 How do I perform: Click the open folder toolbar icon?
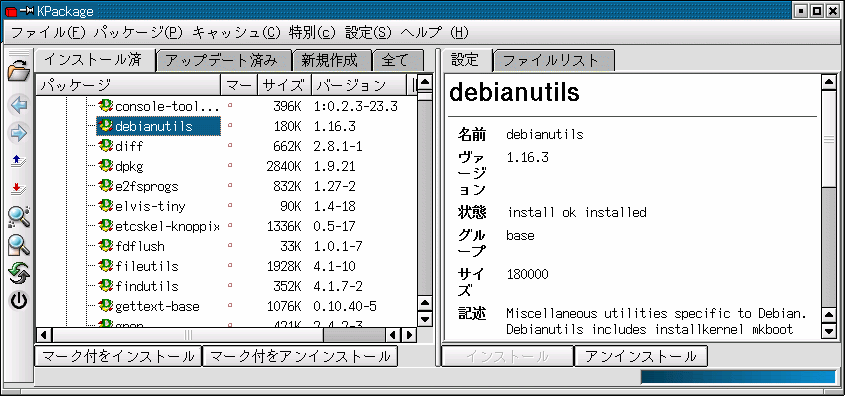click(18, 71)
